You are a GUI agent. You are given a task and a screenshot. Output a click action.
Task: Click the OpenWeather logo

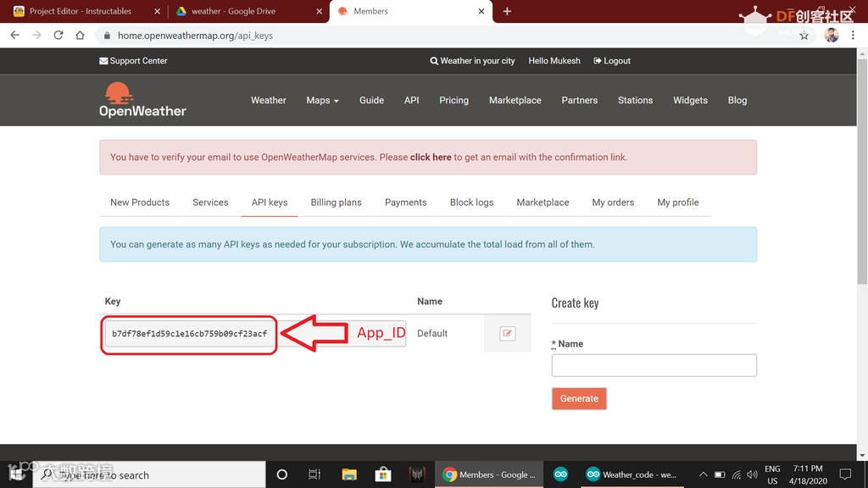[x=142, y=100]
